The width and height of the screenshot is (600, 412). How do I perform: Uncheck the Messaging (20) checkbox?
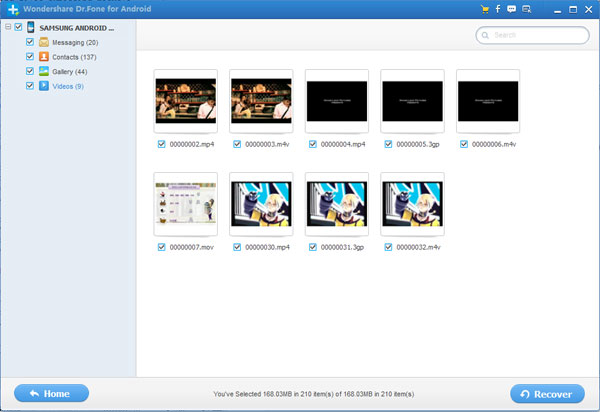[30, 42]
